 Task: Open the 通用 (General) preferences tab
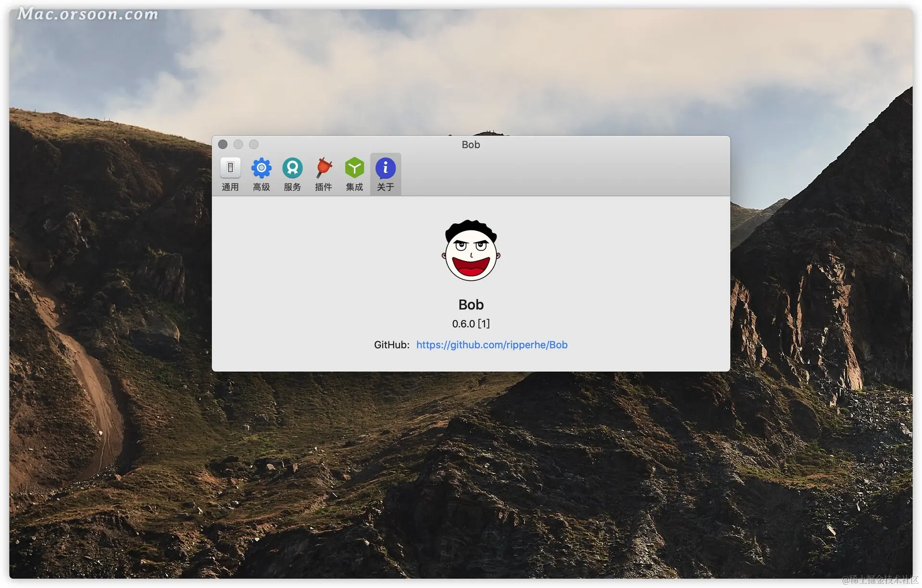click(230, 174)
